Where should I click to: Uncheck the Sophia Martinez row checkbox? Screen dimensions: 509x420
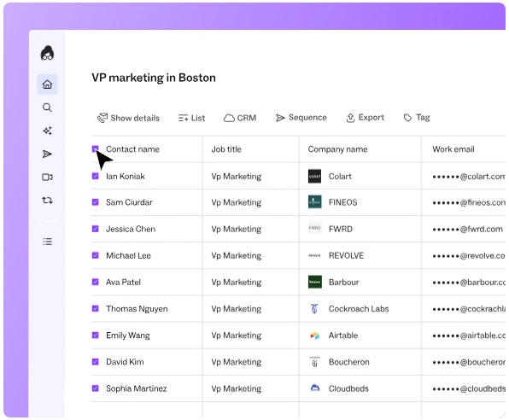click(95, 388)
